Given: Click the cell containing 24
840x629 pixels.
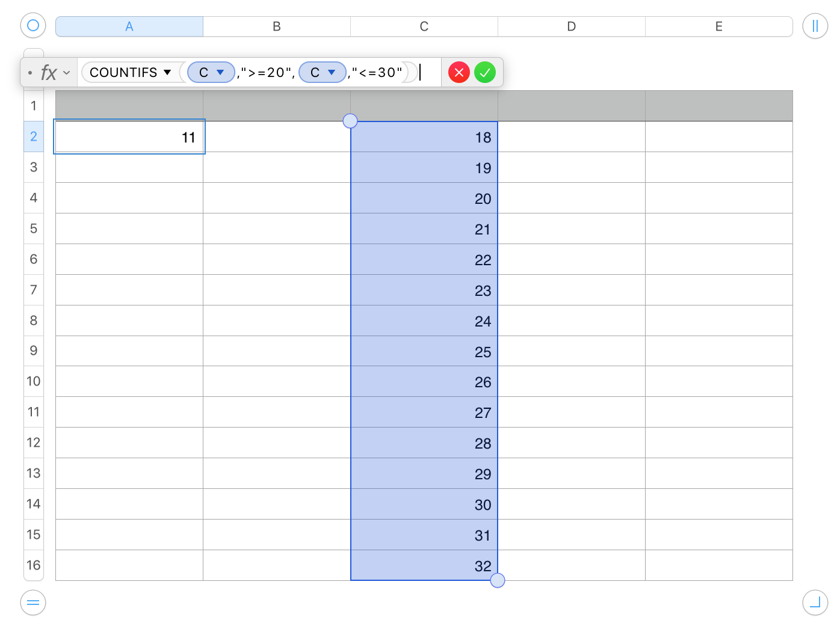Looking at the screenshot, I should pos(424,321).
